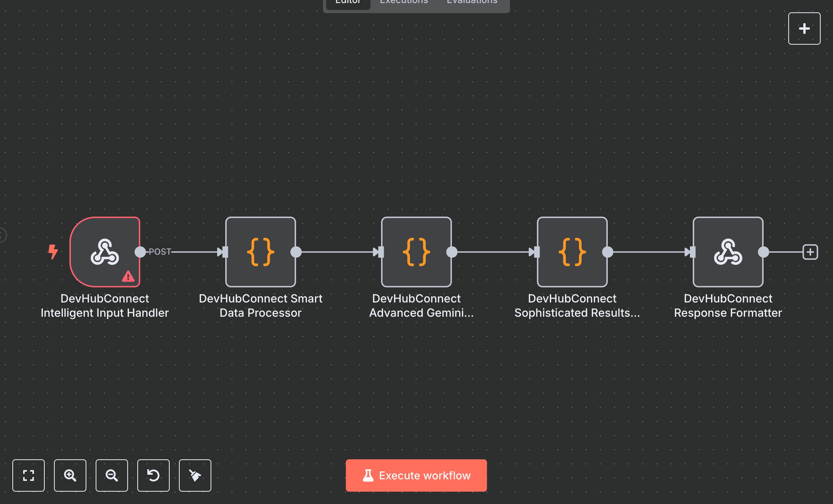Select the zoom in tool
Viewport: 833px width, 504px height.
[x=70, y=475]
